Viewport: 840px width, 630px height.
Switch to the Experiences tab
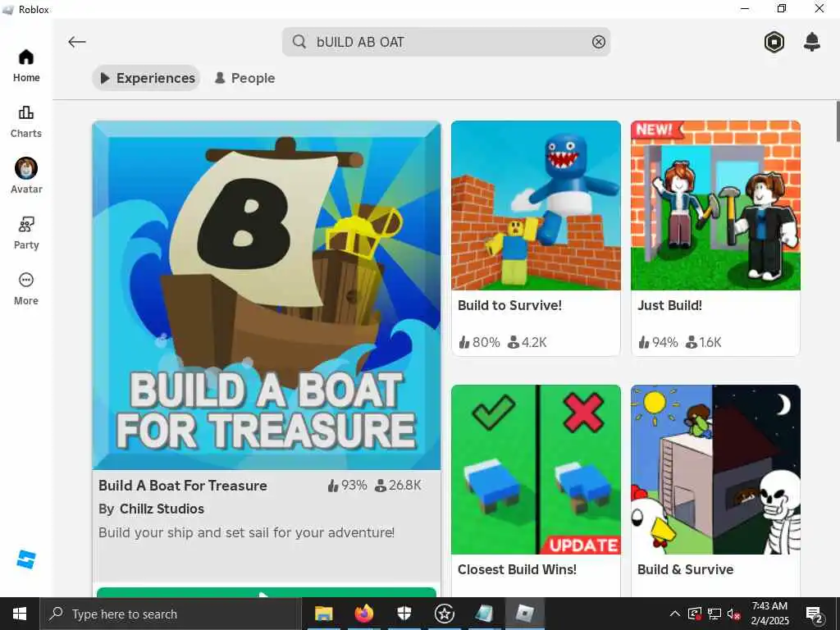tap(146, 78)
